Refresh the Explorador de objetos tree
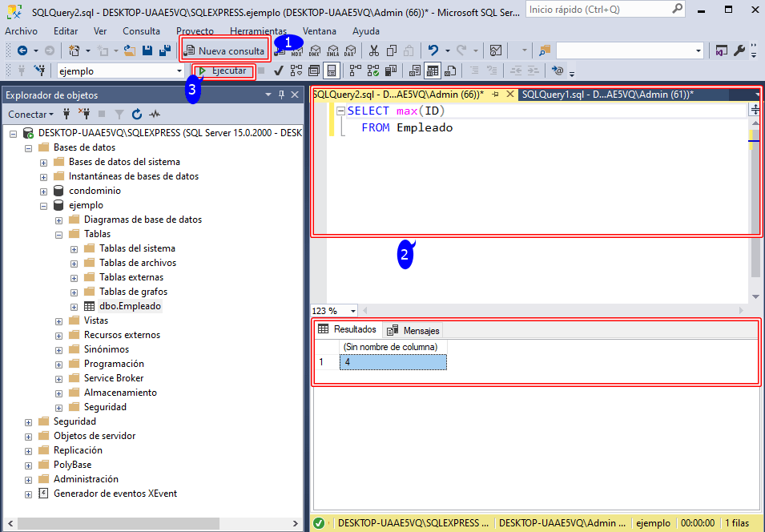This screenshot has height=532, width=765. 137,115
